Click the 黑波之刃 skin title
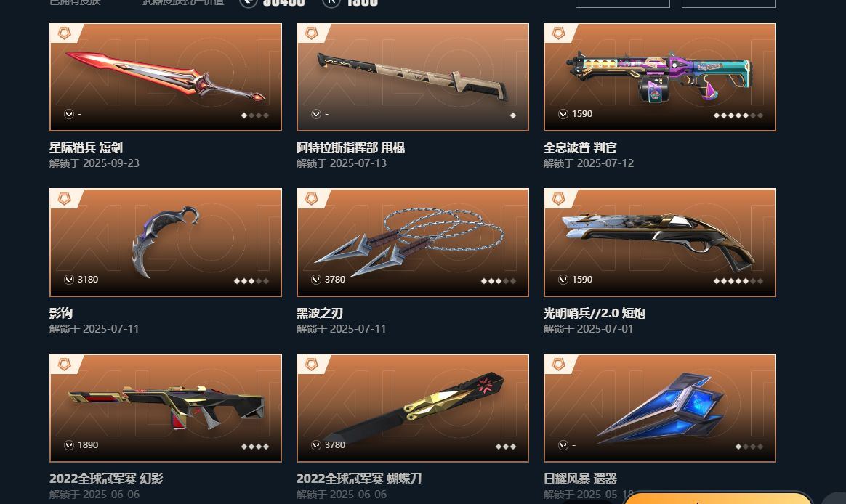 tap(319, 313)
